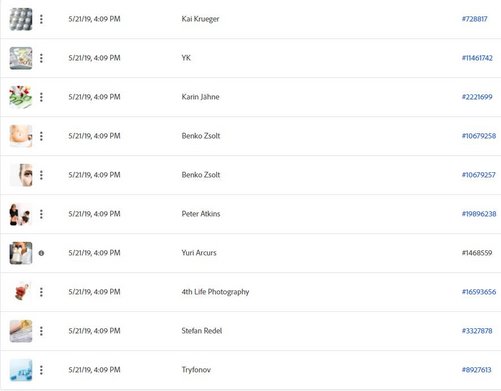Open the three-dot menu for the 4th Life Photography row
Screen dimensions: 501x391
(x=41, y=292)
